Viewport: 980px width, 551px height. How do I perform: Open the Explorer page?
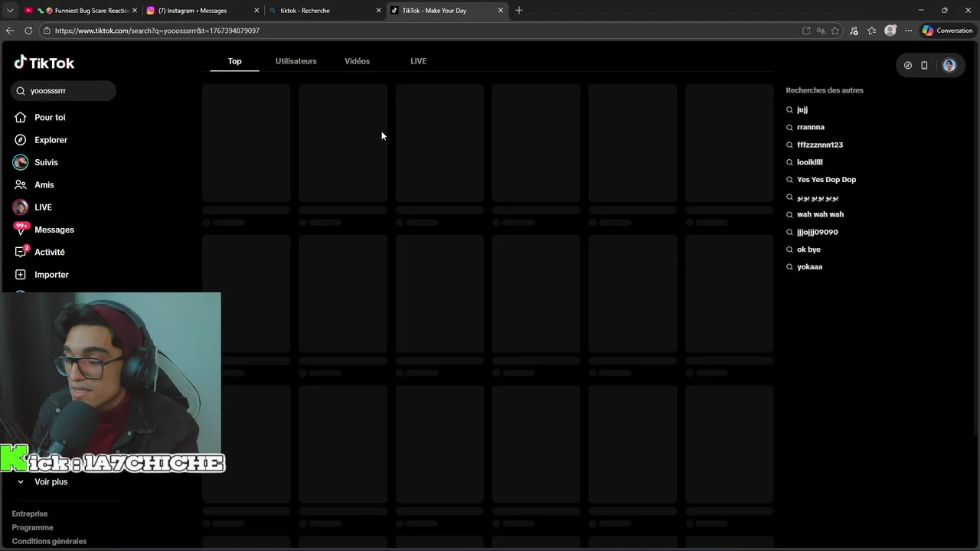coord(51,140)
